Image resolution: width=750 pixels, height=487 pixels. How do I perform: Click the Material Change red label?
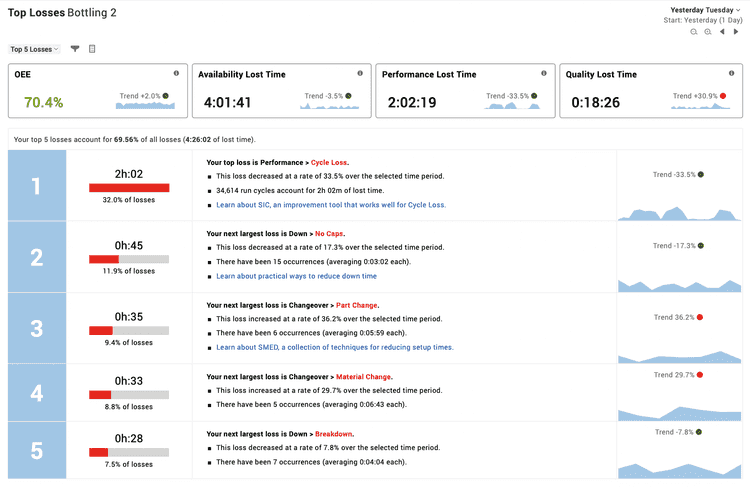[364, 376]
